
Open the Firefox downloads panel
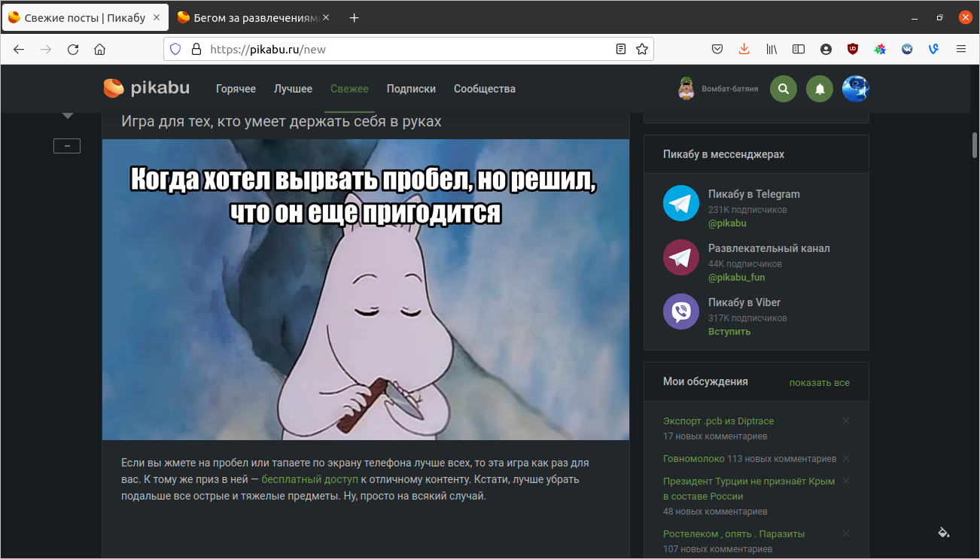click(x=744, y=49)
